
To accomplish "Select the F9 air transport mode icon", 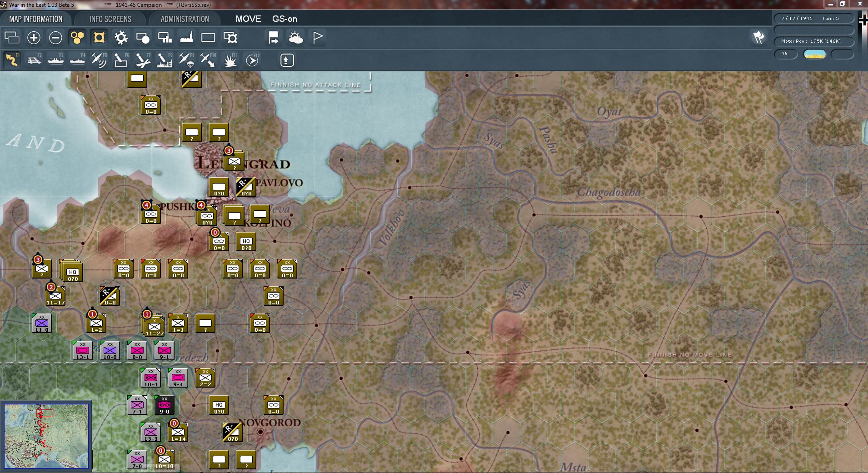I will (186, 60).
